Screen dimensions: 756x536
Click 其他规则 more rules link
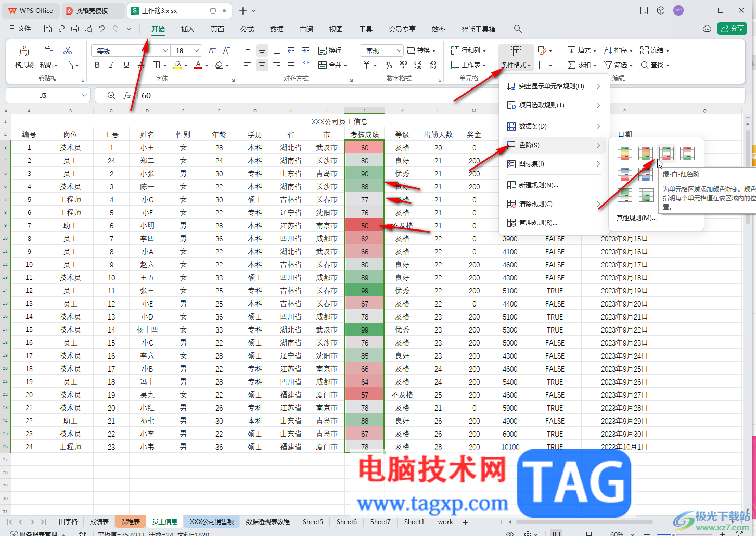pyautogui.click(x=636, y=218)
